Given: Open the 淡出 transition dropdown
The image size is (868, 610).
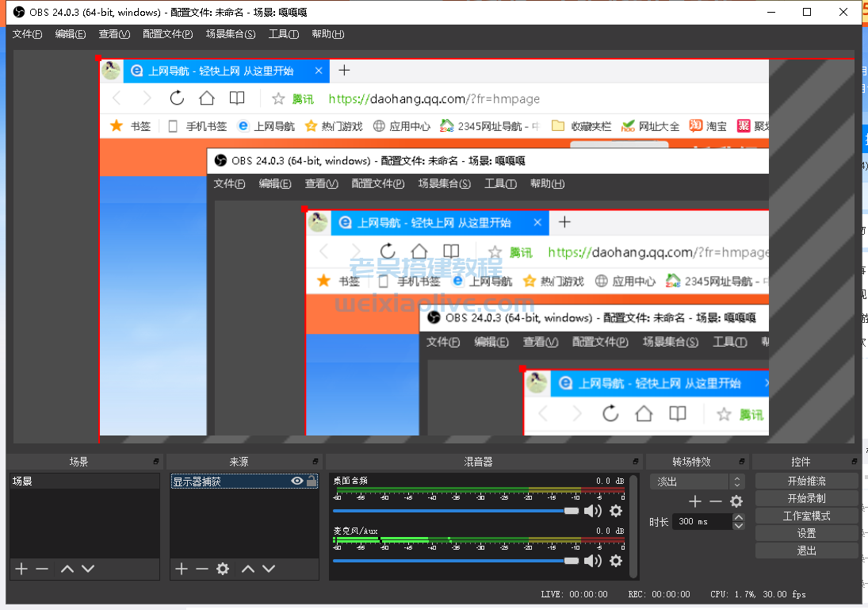Looking at the screenshot, I should click(698, 481).
